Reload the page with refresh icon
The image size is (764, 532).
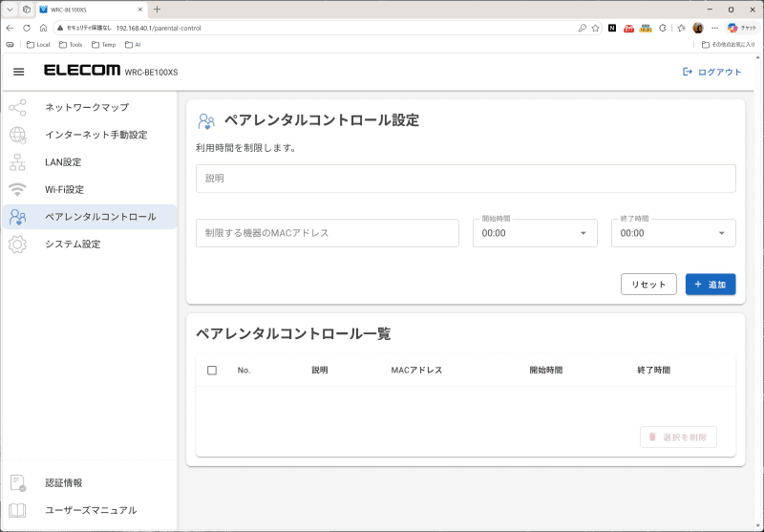click(x=27, y=28)
